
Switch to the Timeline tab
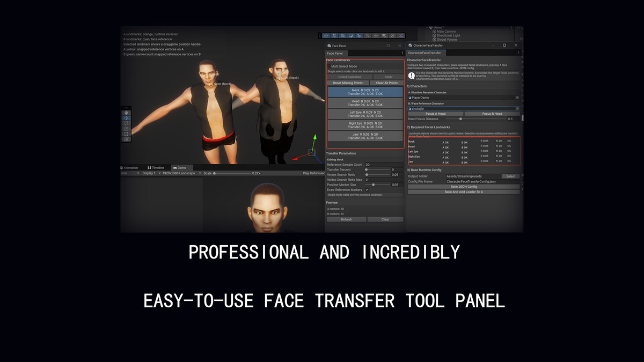click(156, 168)
